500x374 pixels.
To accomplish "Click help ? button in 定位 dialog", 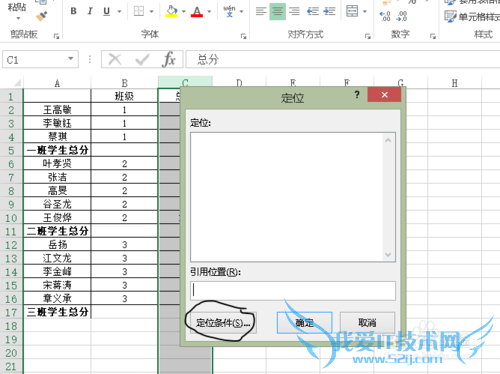I will [357, 95].
